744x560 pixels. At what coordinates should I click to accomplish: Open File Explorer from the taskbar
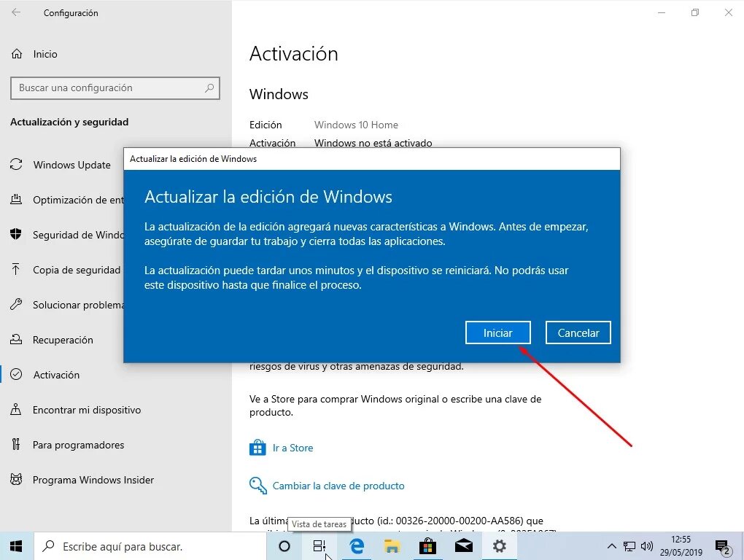click(392, 546)
